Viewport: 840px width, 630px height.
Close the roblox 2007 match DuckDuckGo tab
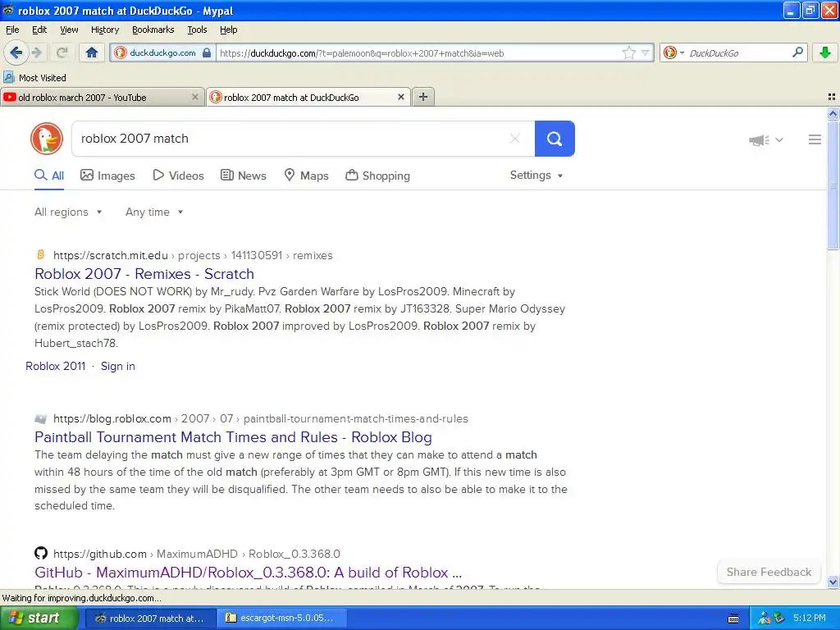[x=400, y=97]
